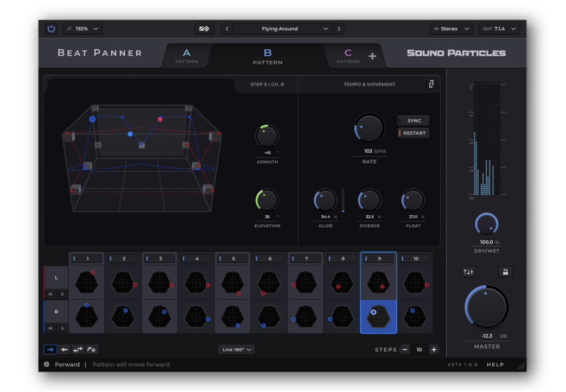Click the Glide knob
Viewport: 566px width, 392px height.
[x=325, y=200]
